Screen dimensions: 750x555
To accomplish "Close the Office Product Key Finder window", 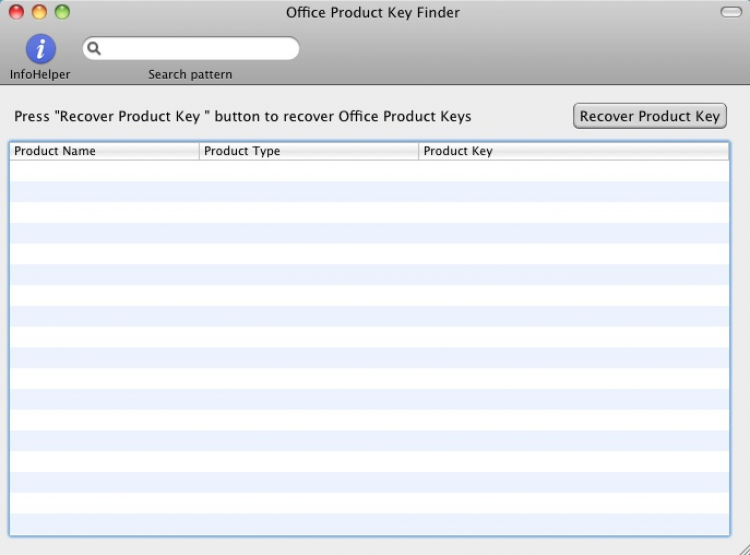I will 16,12.
